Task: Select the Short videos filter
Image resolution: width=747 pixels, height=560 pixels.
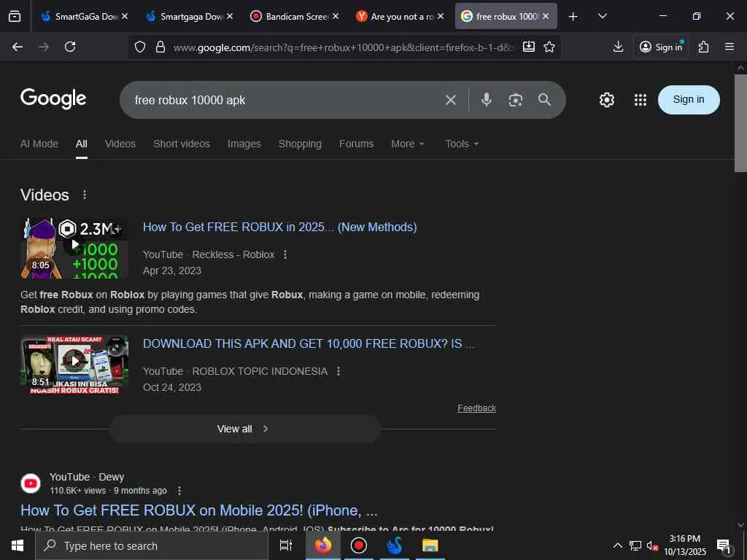Action: [x=182, y=144]
